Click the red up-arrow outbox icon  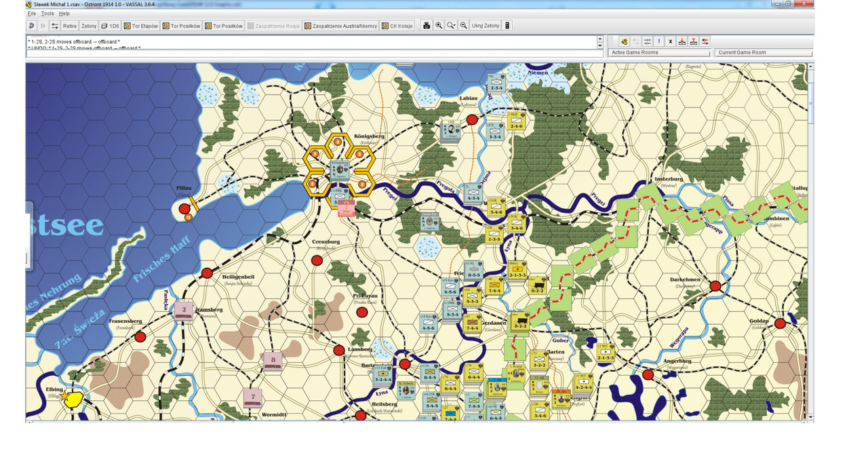[694, 41]
